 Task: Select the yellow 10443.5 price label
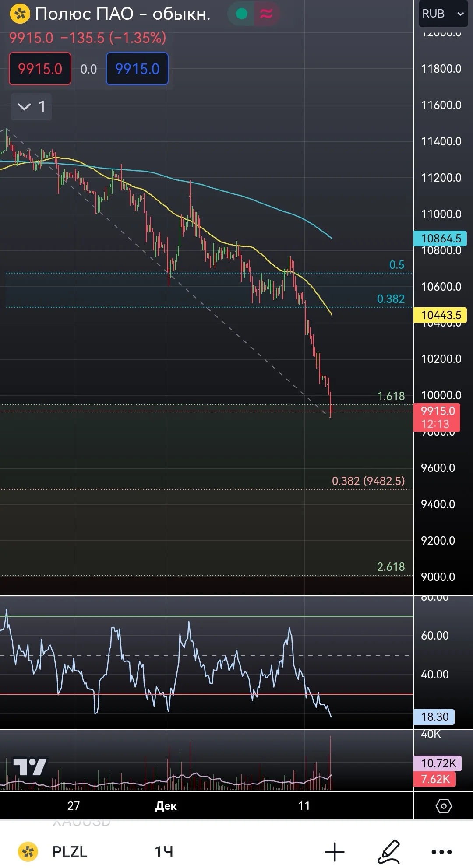tap(441, 315)
